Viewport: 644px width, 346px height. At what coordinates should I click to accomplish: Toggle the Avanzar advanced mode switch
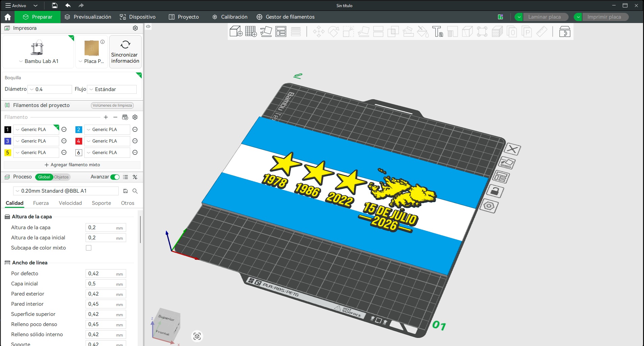(115, 177)
